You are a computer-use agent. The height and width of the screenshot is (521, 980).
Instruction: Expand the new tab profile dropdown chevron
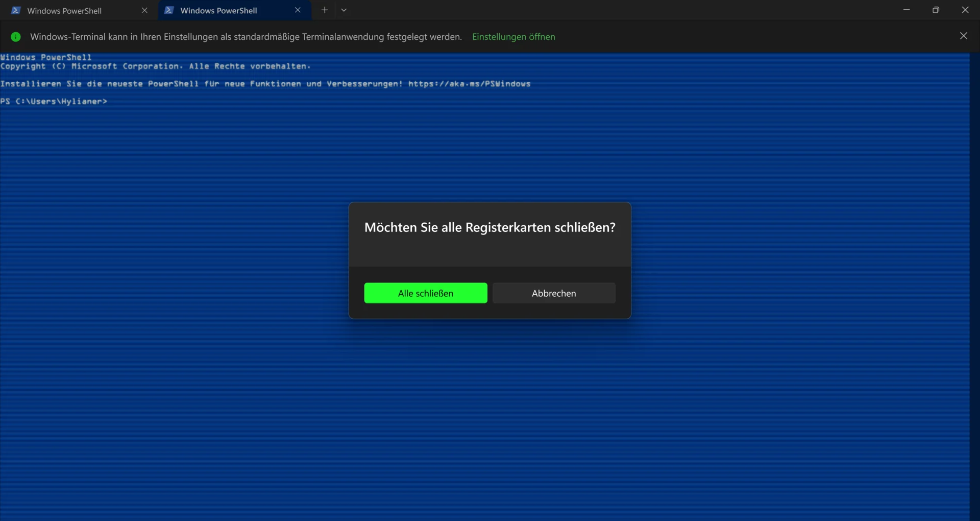tap(344, 10)
